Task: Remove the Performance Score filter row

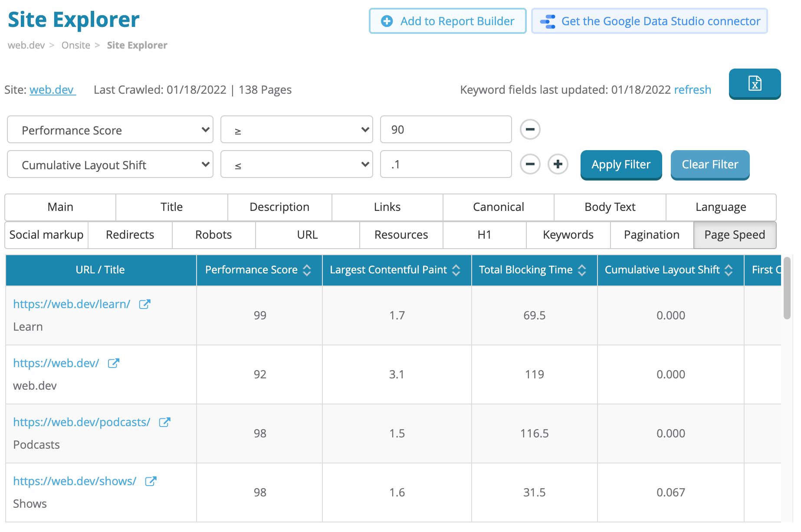Action: [x=530, y=129]
